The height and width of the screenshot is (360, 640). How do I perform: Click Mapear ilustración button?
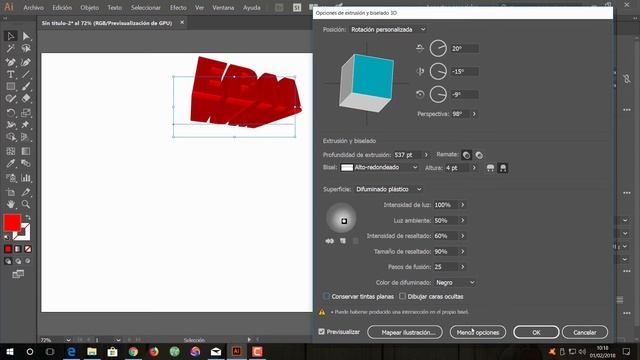tap(405, 332)
